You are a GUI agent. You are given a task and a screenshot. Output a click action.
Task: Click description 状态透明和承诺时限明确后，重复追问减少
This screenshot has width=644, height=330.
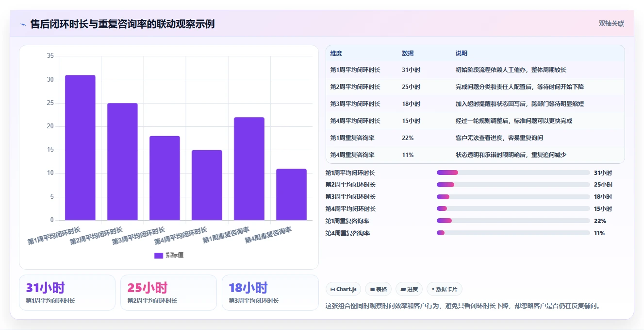point(511,155)
